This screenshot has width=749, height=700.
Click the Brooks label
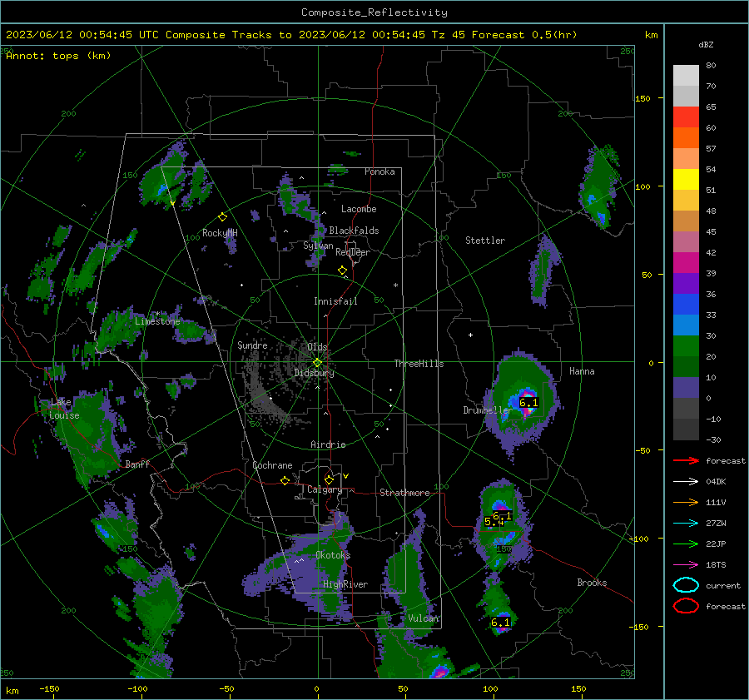[592, 583]
